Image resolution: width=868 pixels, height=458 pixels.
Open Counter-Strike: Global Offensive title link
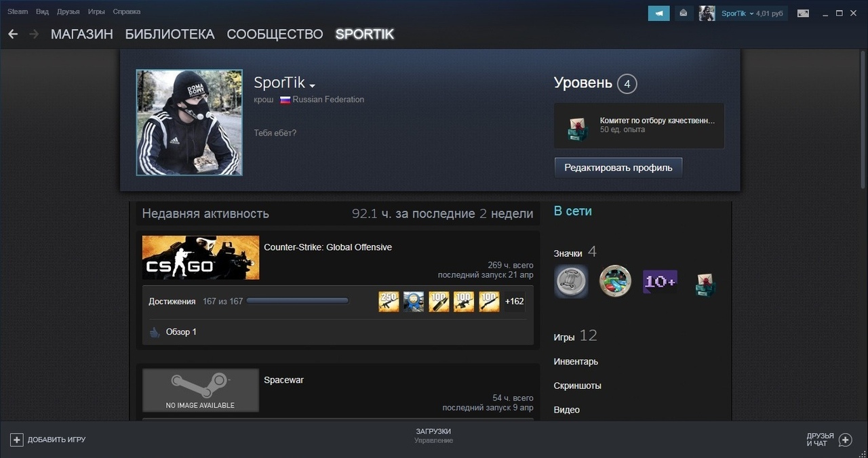[328, 247]
